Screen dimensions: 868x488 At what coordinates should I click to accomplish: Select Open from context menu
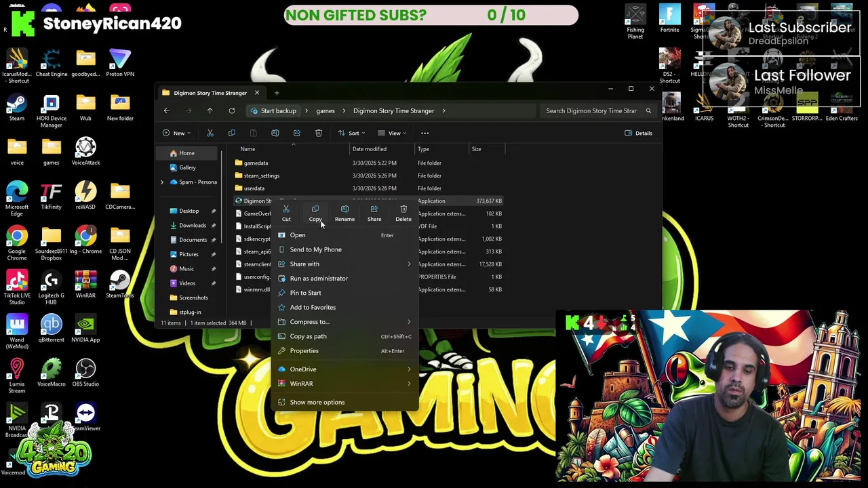[x=345, y=235]
